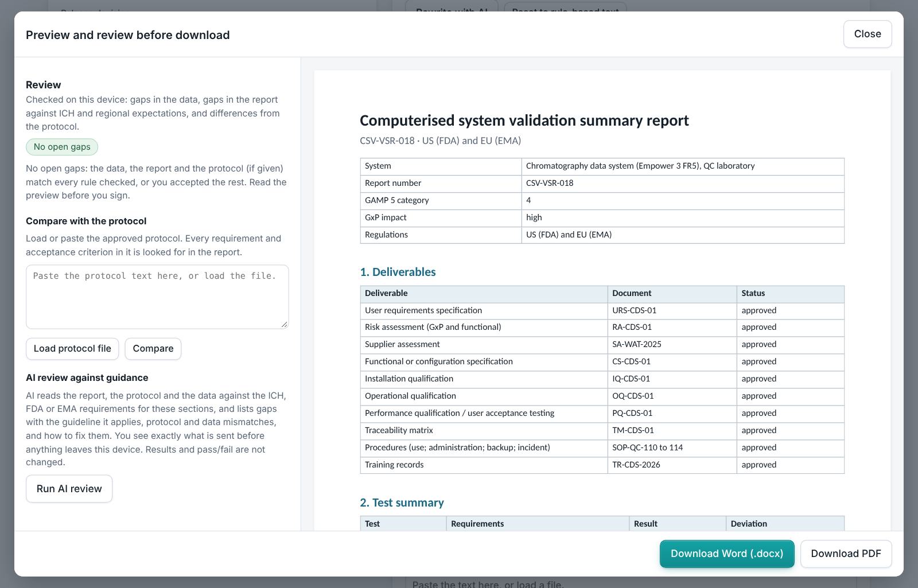Select the report title heading

pos(524,120)
